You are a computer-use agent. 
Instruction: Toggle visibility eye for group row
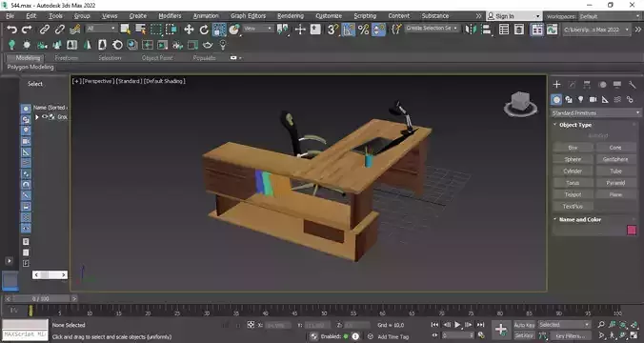click(x=45, y=117)
